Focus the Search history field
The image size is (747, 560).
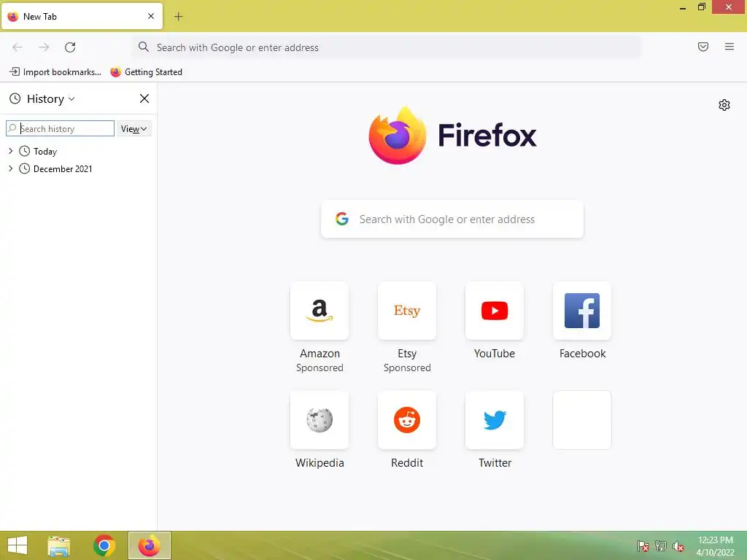pos(60,128)
